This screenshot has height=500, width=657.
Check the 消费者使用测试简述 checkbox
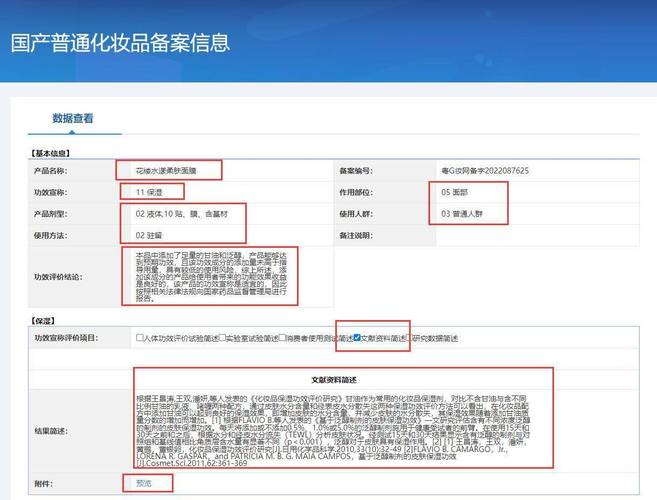coord(282,338)
